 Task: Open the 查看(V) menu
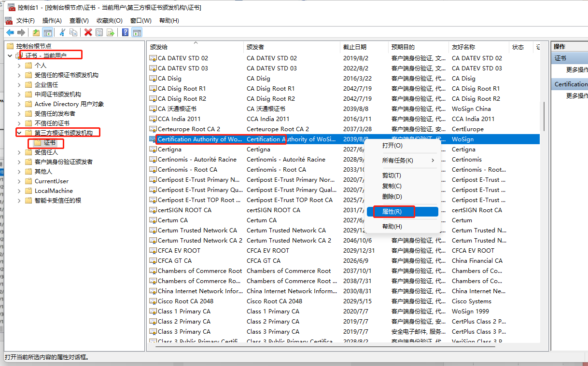click(79, 20)
